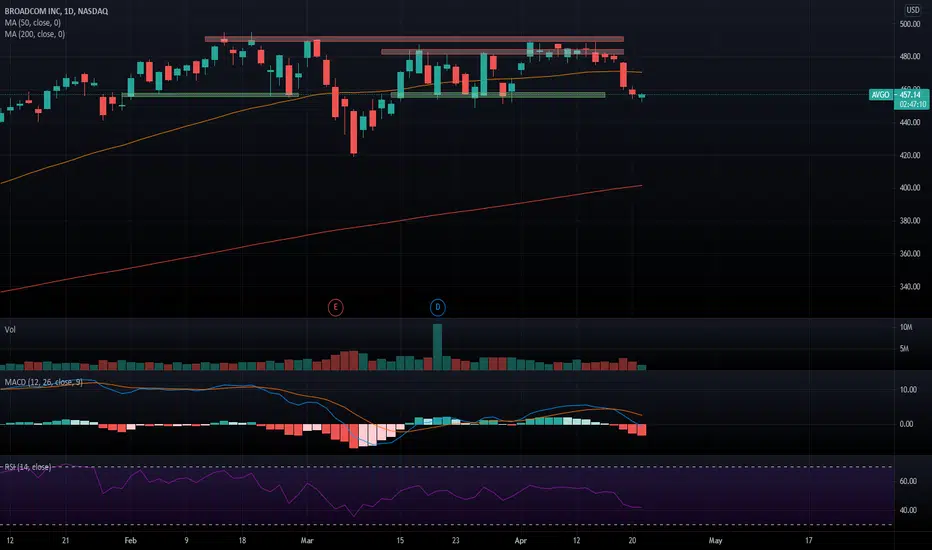Click the BROADCOM INC, 1D, NASDAQ title
The height and width of the screenshot is (550, 932).
[x=56, y=11]
